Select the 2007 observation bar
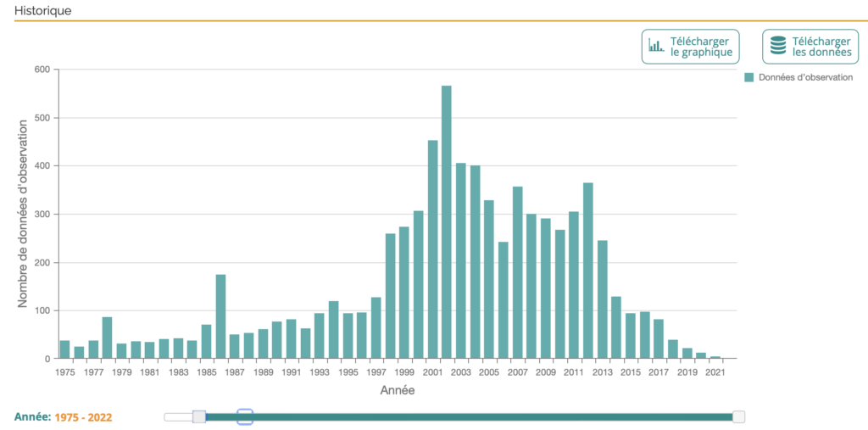 (518, 272)
